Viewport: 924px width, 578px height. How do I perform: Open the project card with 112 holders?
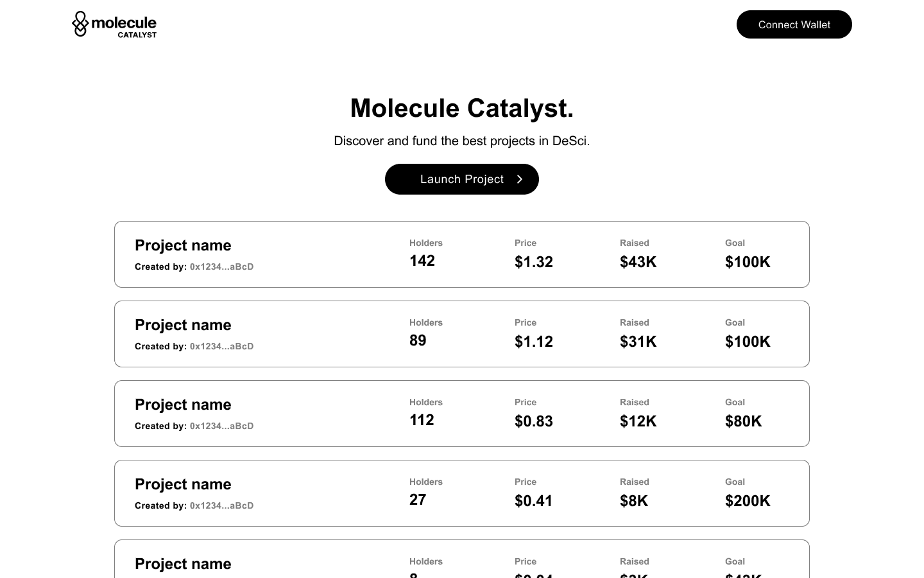(462, 414)
